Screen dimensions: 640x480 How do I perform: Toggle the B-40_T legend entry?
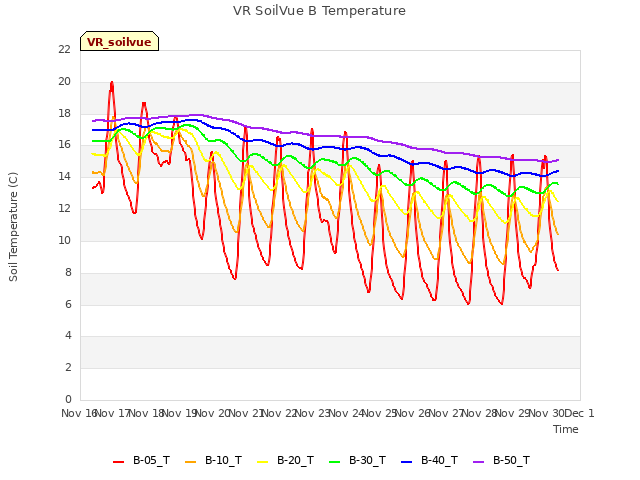429,461
